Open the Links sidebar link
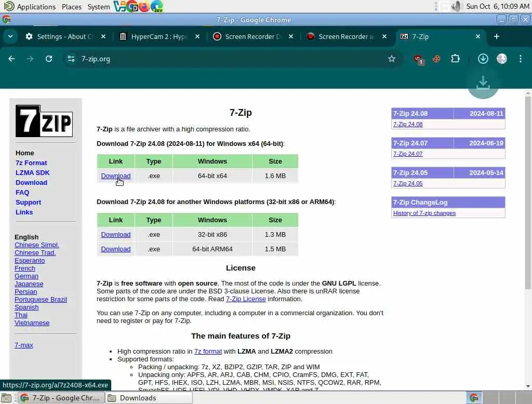532x404 pixels. pyautogui.click(x=24, y=212)
